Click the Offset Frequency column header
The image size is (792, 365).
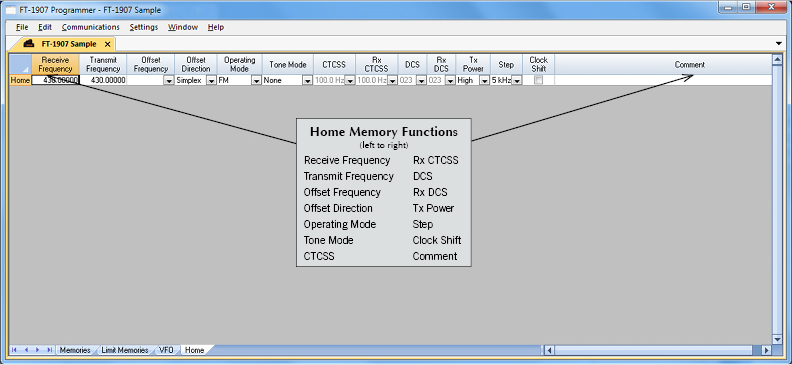point(151,65)
